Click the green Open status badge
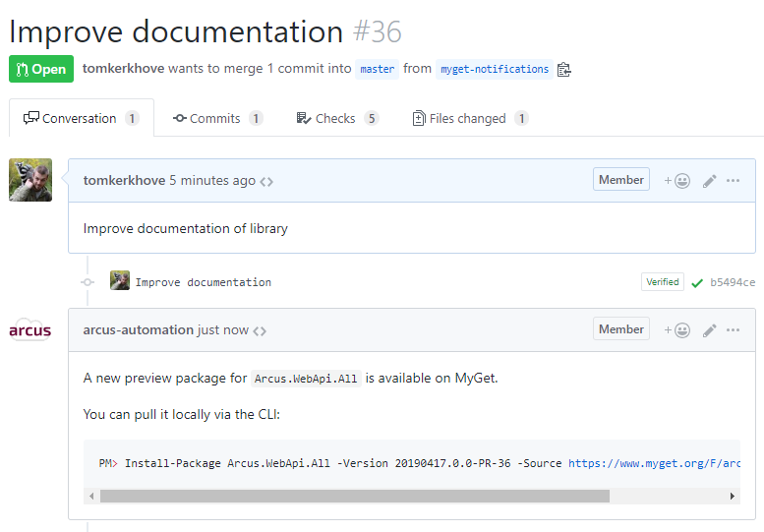The image size is (764, 532). tap(41, 69)
